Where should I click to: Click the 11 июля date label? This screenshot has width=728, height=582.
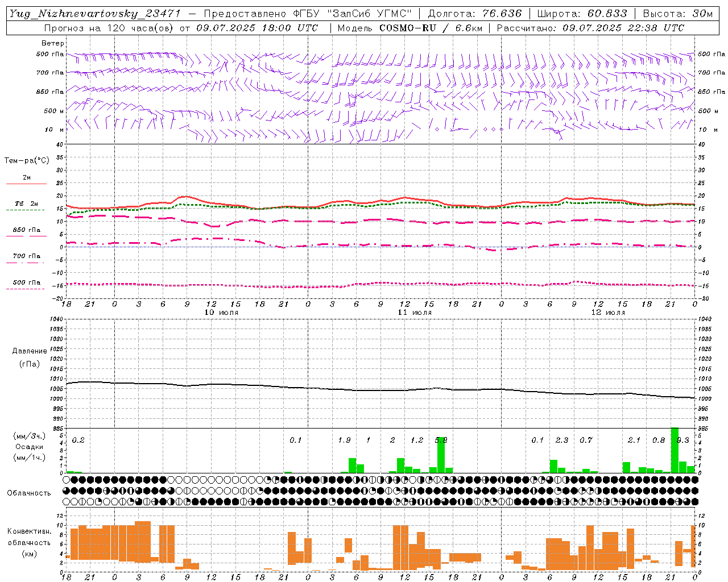pyautogui.click(x=415, y=313)
